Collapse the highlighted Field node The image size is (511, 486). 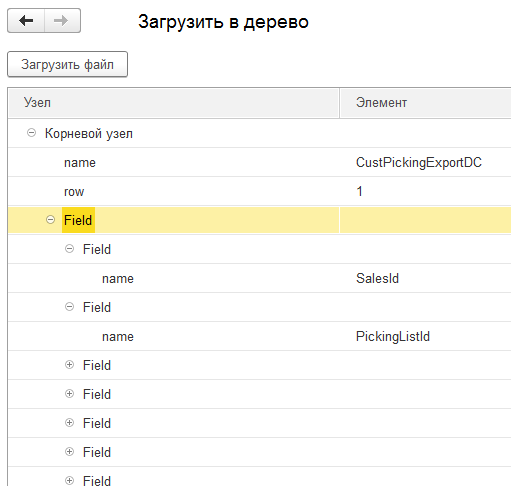point(50,220)
